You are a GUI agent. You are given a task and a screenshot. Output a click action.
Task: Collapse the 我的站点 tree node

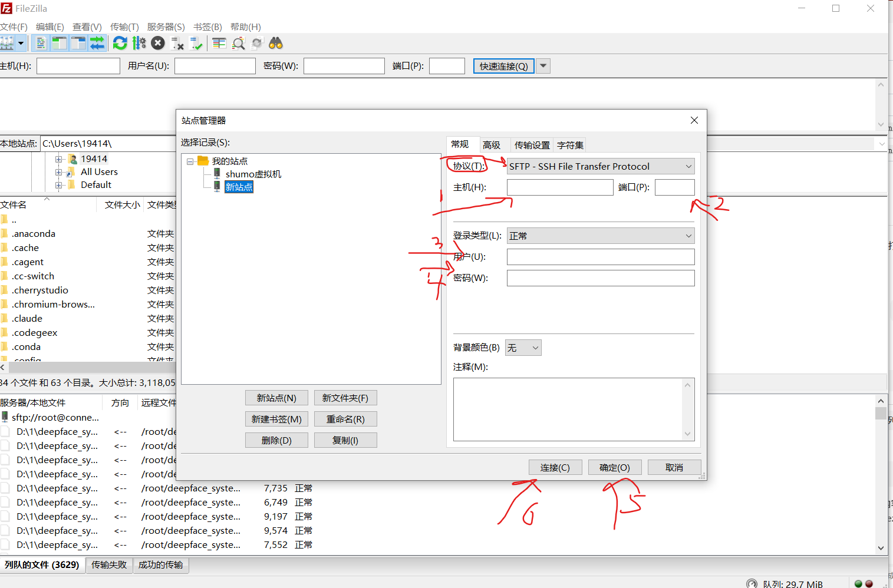190,161
